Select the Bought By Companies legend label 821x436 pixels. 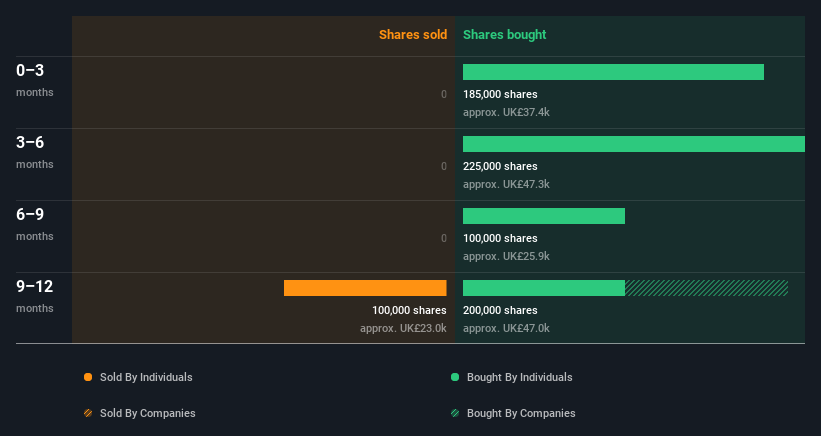coord(521,413)
